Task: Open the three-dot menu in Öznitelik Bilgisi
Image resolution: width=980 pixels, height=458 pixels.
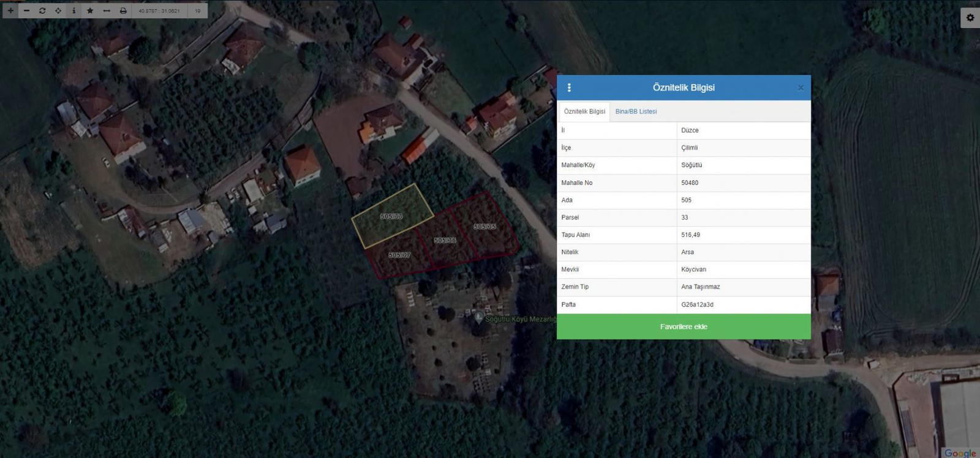Action: point(569,88)
